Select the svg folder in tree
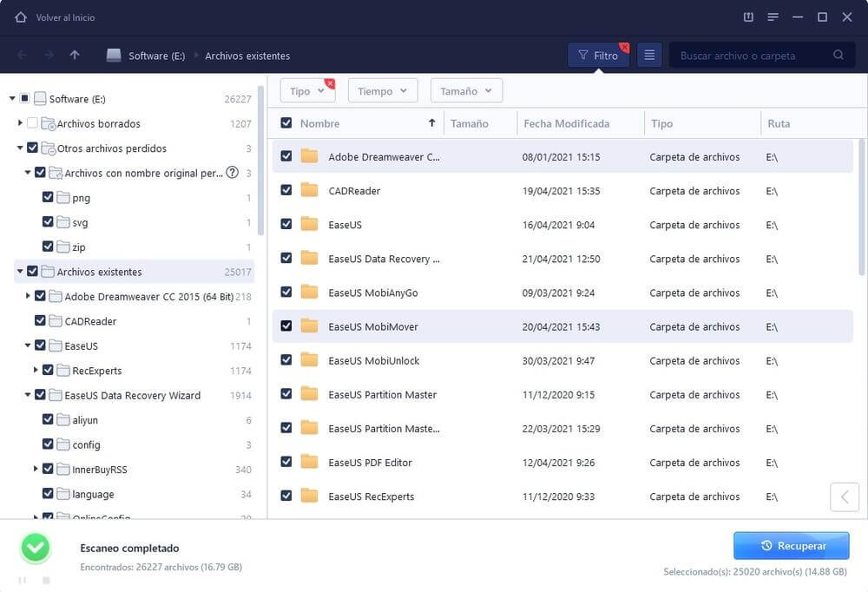868x592 pixels. click(80, 222)
